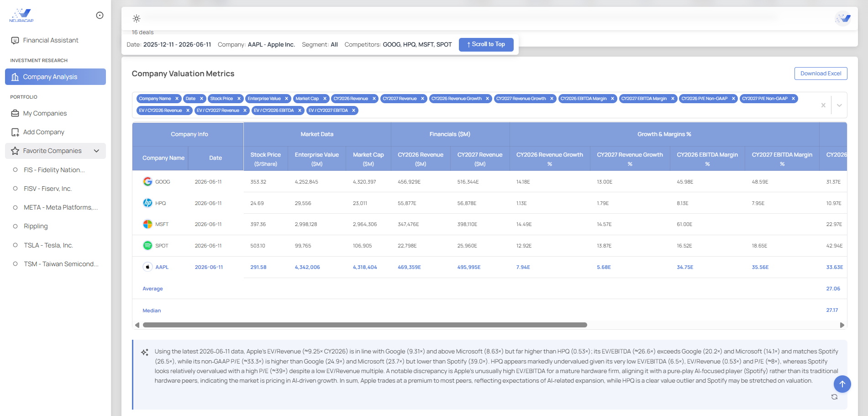Click the CY2026 Revenue Growth column header
The width and height of the screenshot is (868, 416).
click(550, 159)
